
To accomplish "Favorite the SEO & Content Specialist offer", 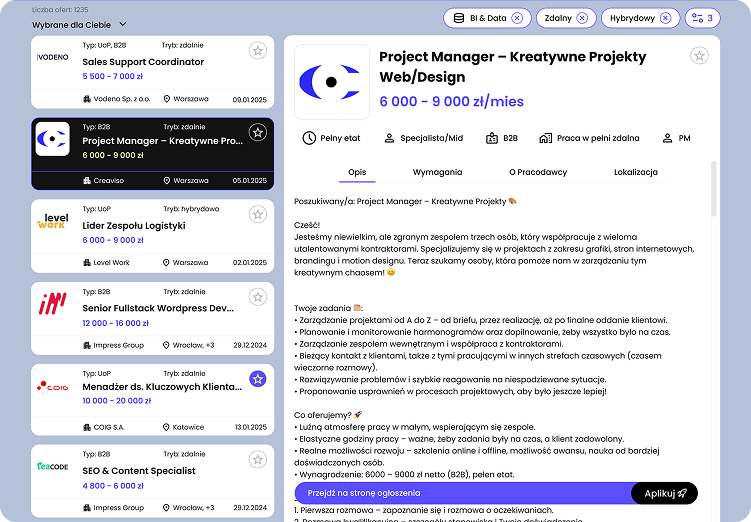I will [x=258, y=460].
